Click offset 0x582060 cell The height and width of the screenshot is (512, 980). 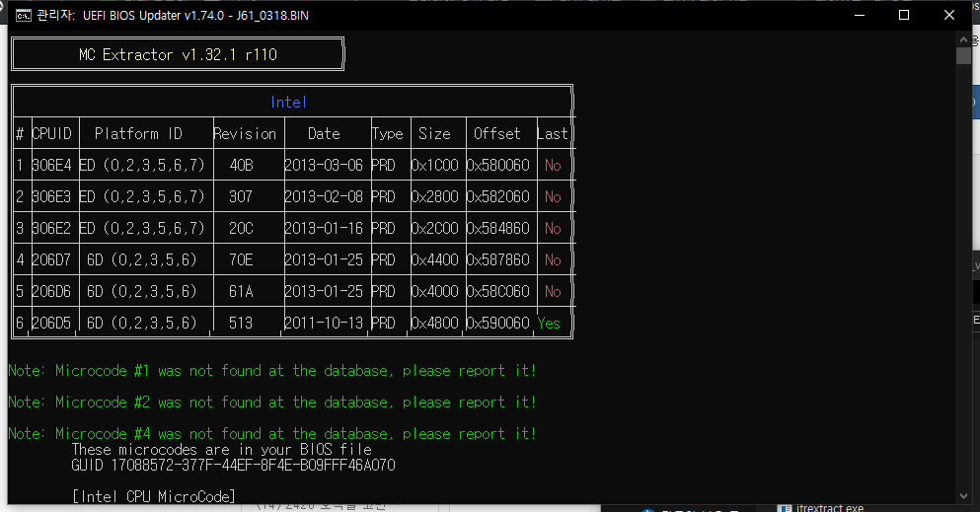coord(498,196)
